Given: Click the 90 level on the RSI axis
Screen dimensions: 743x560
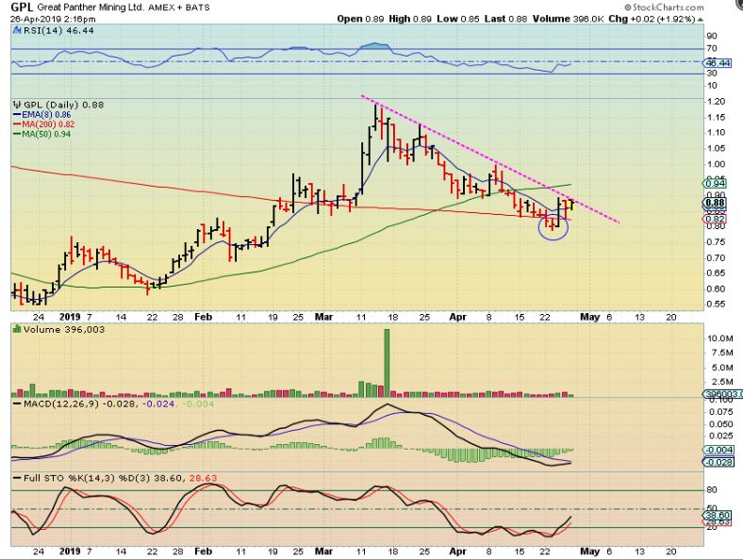Looking at the screenshot, I should 712,36.
